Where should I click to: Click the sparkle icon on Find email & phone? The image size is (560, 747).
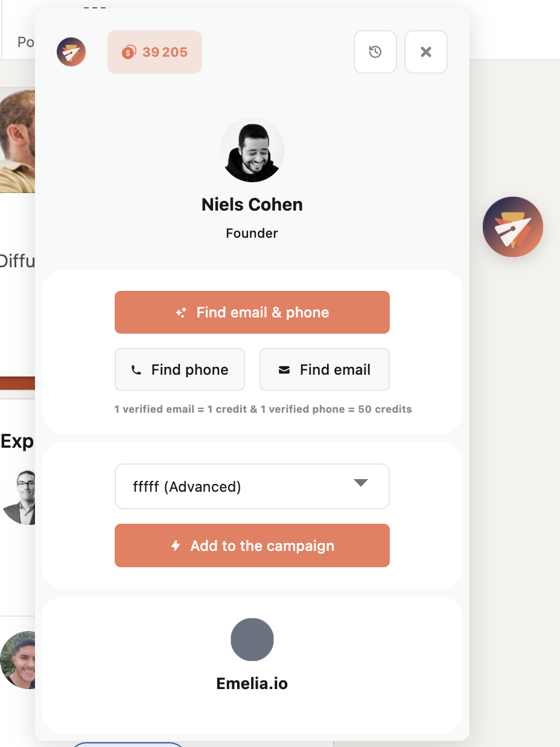181,313
